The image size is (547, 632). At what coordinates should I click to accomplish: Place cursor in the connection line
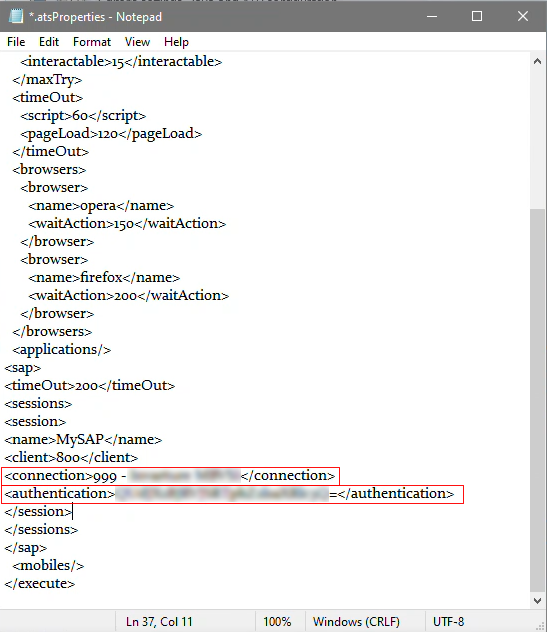pyautogui.click(x=170, y=476)
